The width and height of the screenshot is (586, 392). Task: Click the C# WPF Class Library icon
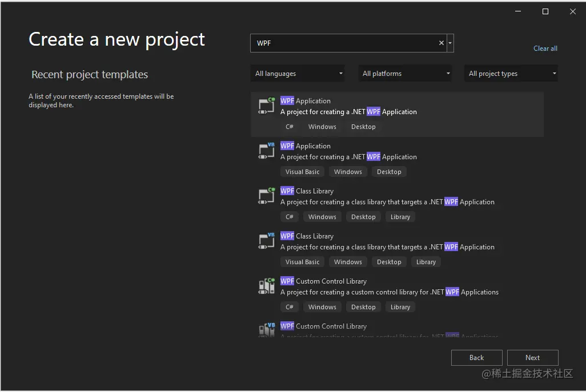point(267,196)
